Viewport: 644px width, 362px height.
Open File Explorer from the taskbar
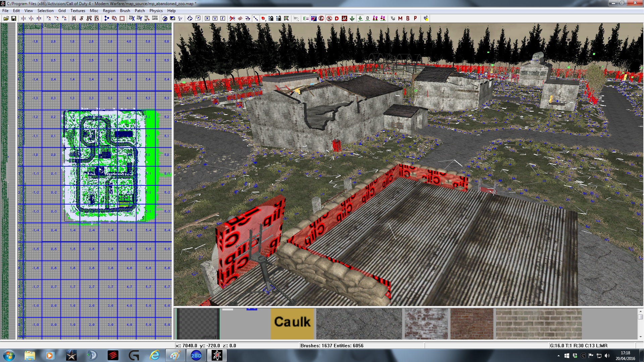[30, 355]
